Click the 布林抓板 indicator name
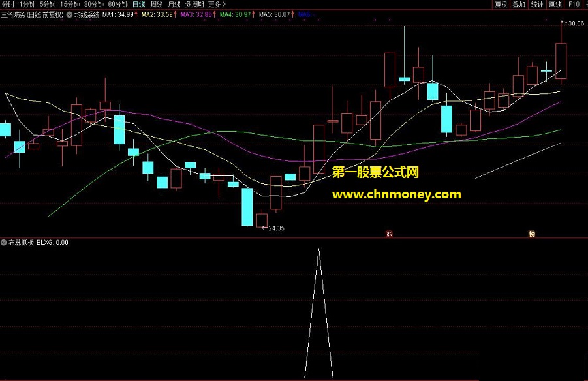Viewport: 588px width, 381px height. pyautogui.click(x=21, y=243)
